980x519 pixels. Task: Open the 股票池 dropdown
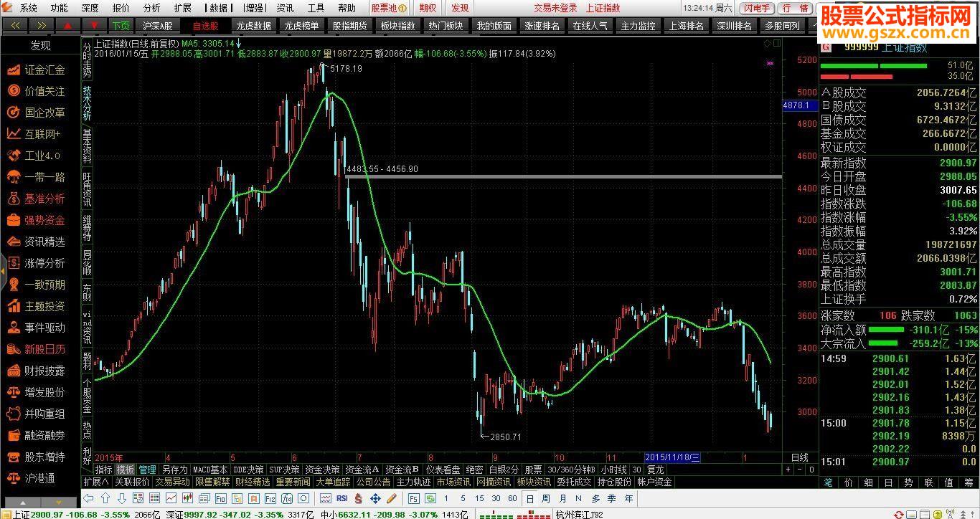tap(389, 8)
